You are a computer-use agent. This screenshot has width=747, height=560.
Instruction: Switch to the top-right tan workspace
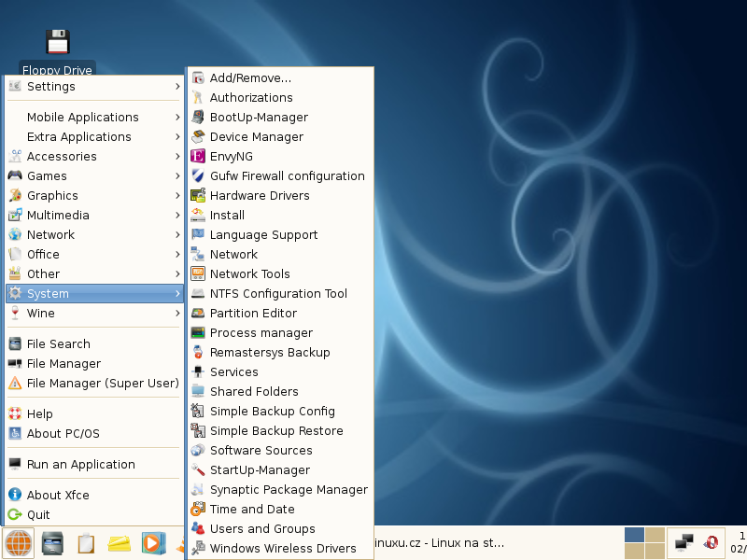pos(655,535)
